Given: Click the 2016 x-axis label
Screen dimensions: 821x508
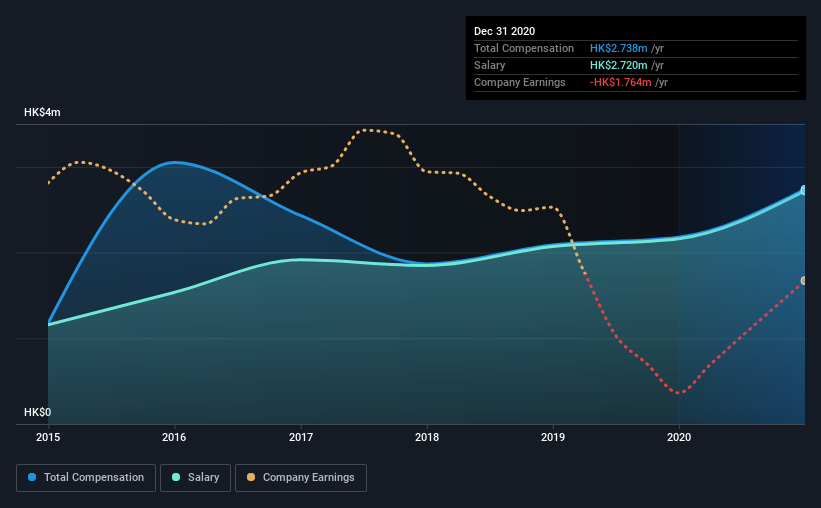Looking at the screenshot, I should (x=174, y=437).
